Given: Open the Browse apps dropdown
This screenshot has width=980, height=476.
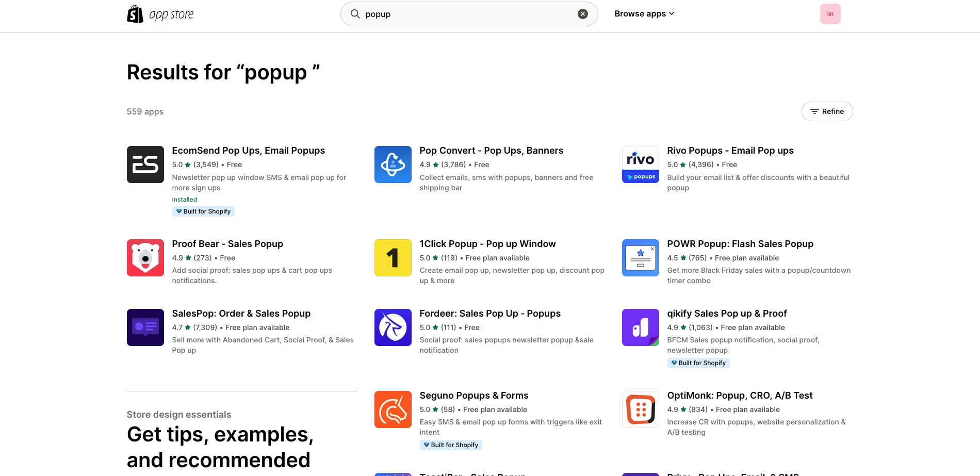Looking at the screenshot, I should [x=644, y=14].
